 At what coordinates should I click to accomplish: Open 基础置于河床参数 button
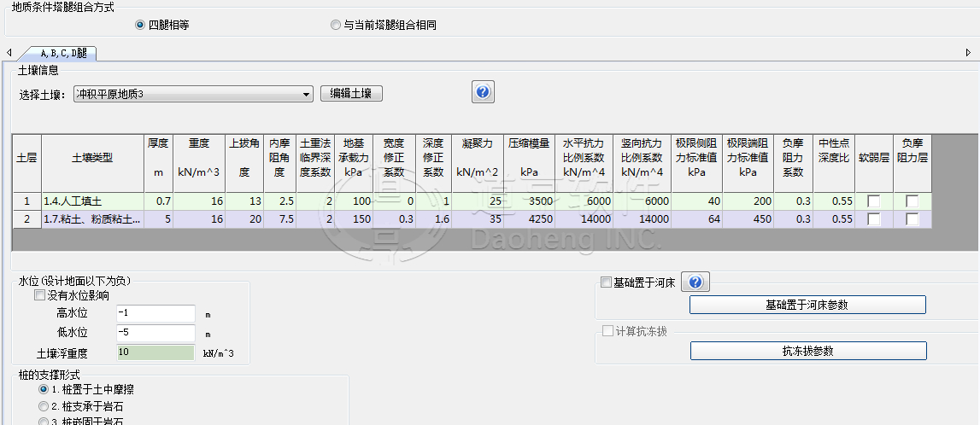click(807, 305)
